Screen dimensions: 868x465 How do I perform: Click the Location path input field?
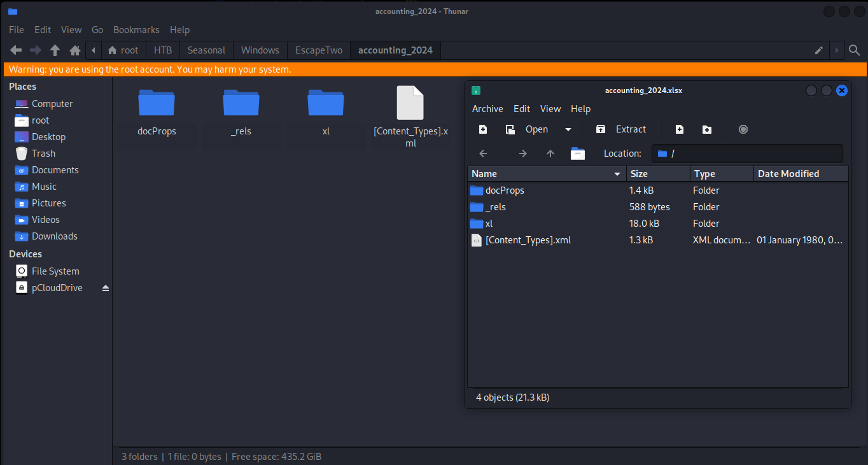tap(747, 154)
